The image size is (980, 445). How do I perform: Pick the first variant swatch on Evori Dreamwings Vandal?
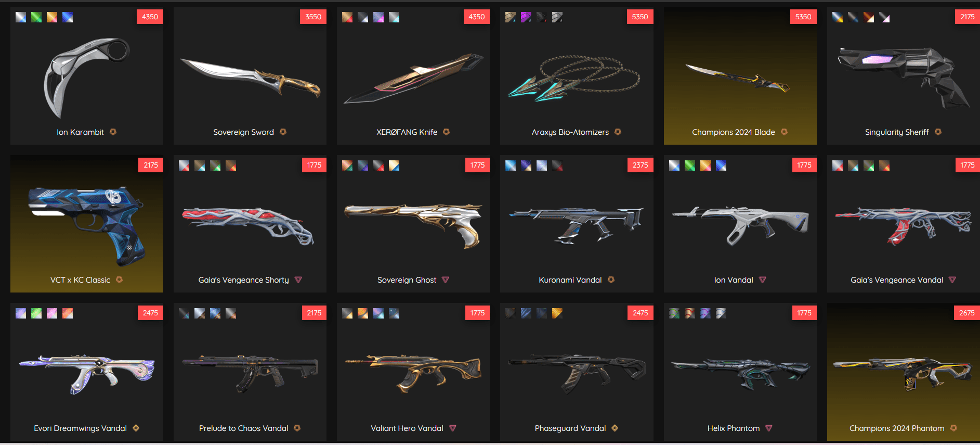pyautogui.click(x=21, y=313)
